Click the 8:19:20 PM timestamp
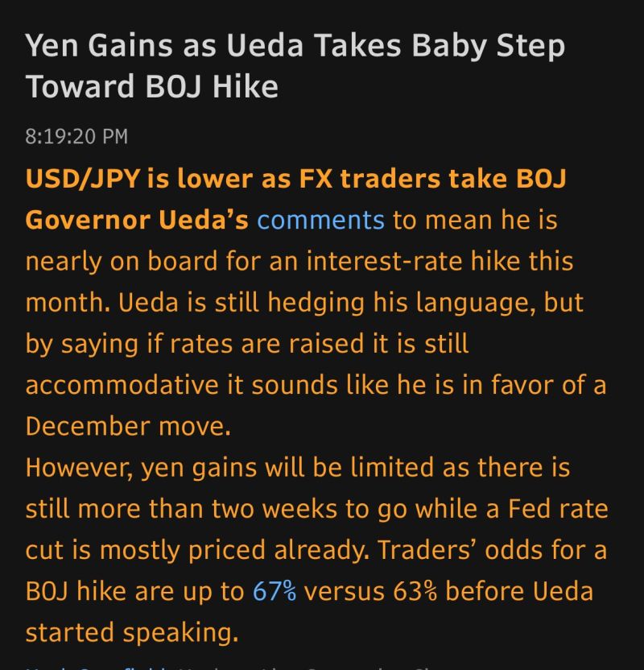Screen dimensions: 644x670 [x=76, y=135]
